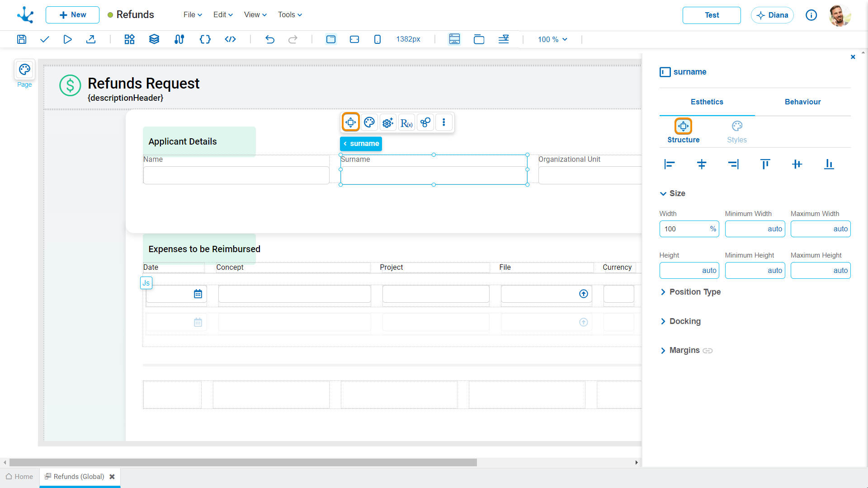868x488 pixels.
Task: Open the Tools menu
Action: click(290, 15)
